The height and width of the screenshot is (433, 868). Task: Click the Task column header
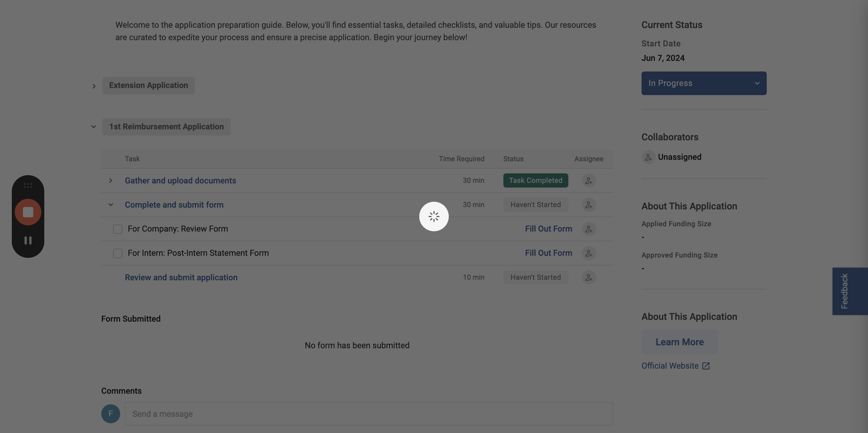pos(132,159)
